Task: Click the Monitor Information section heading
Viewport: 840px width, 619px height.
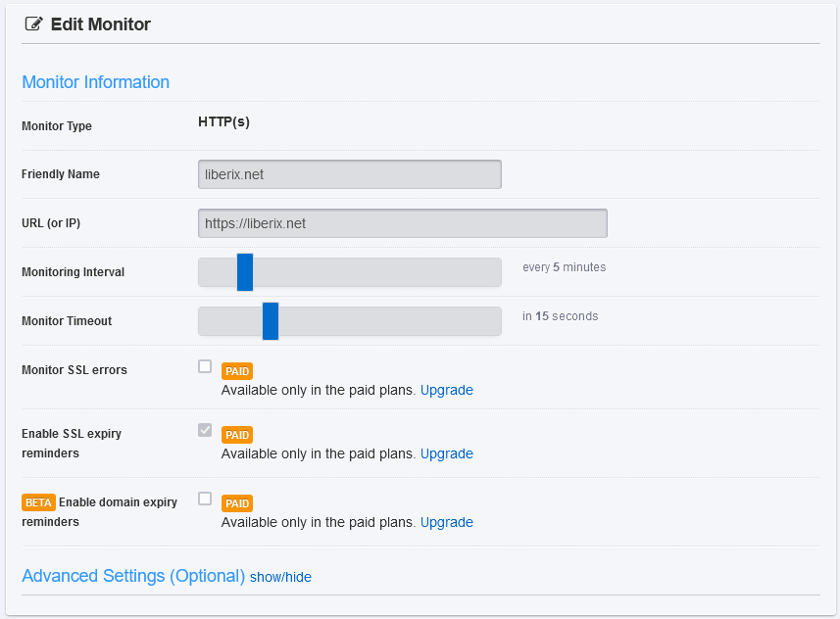Action: 95,82
